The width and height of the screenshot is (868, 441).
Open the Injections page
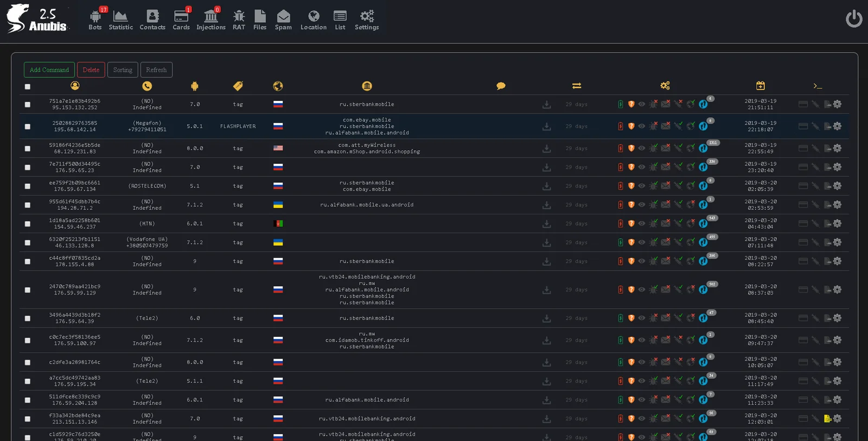click(211, 20)
